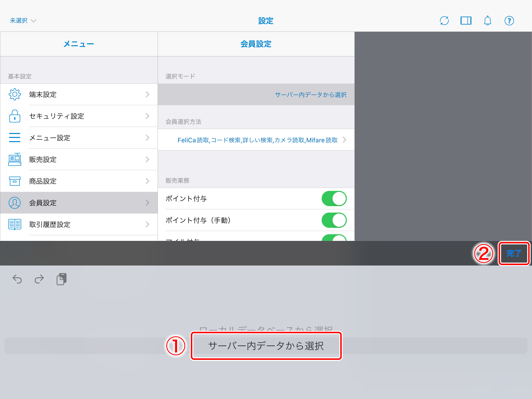Select 取引履歴設定 menu item
This screenshot has width=532, height=399.
[x=79, y=224]
